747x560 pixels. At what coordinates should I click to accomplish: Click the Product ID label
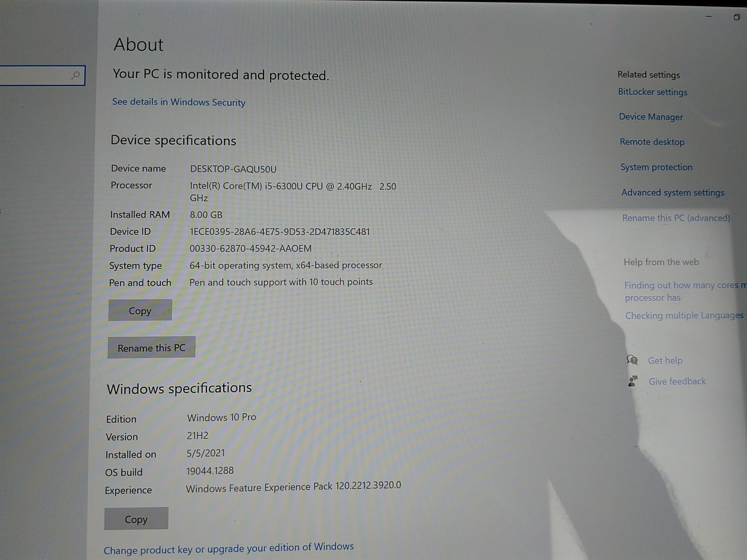(133, 249)
